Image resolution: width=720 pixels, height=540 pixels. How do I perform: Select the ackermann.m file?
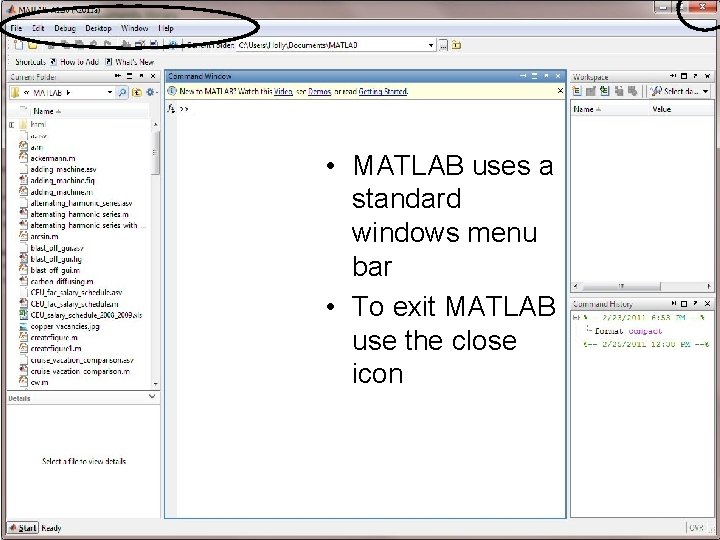53,158
